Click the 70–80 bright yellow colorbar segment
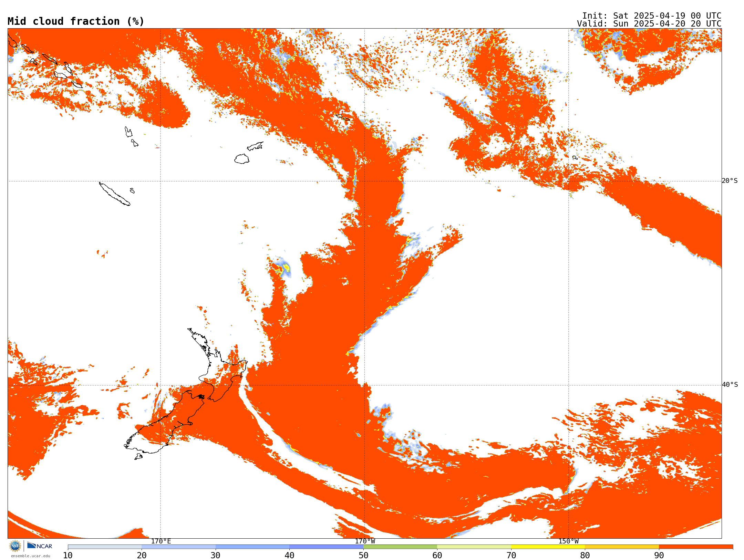Viewport: 744px width, 560px height. tap(548, 547)
